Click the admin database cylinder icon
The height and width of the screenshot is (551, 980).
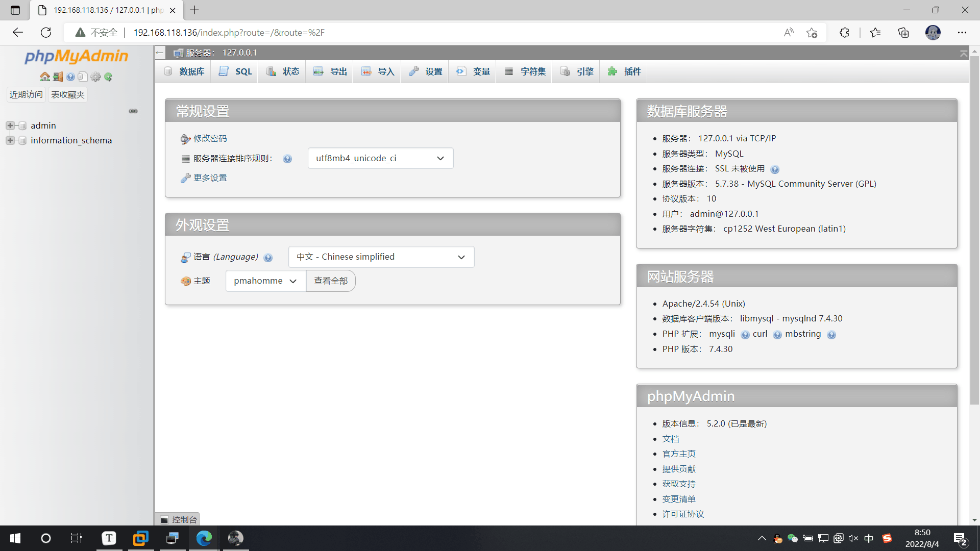coord(22,126)
